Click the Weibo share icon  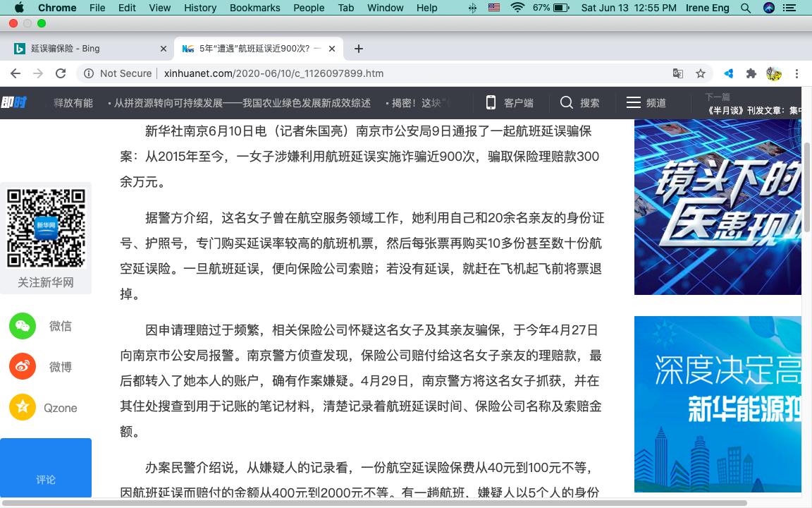[x=23, y=367]
